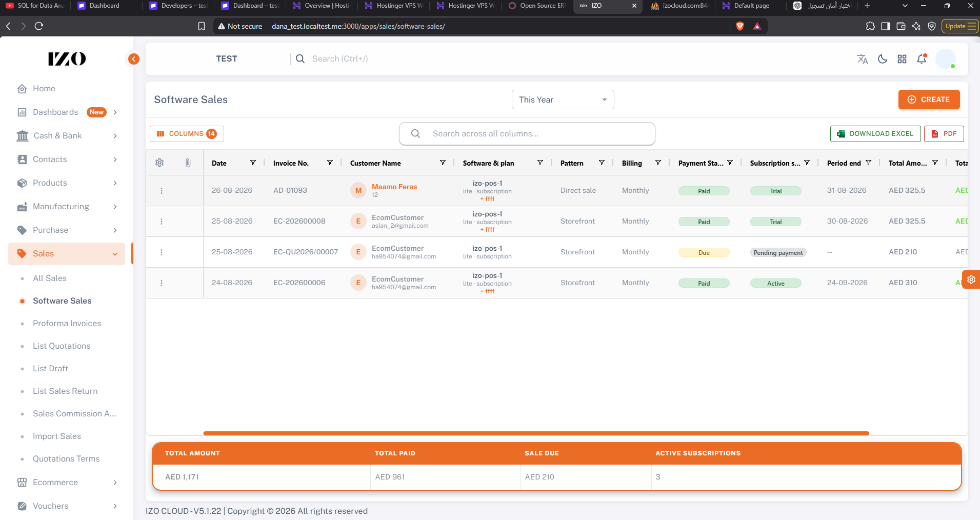
Task: Focus the Search across all columns field
Action: coord(527,134)
